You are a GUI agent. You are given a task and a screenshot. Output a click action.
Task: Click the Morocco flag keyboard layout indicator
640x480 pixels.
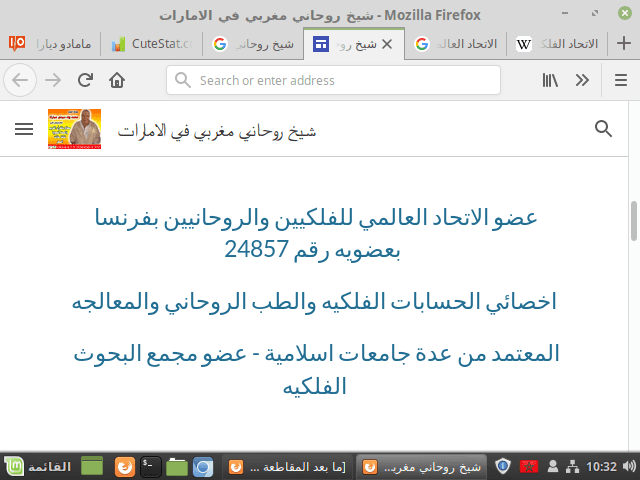(x=529, y=466)
